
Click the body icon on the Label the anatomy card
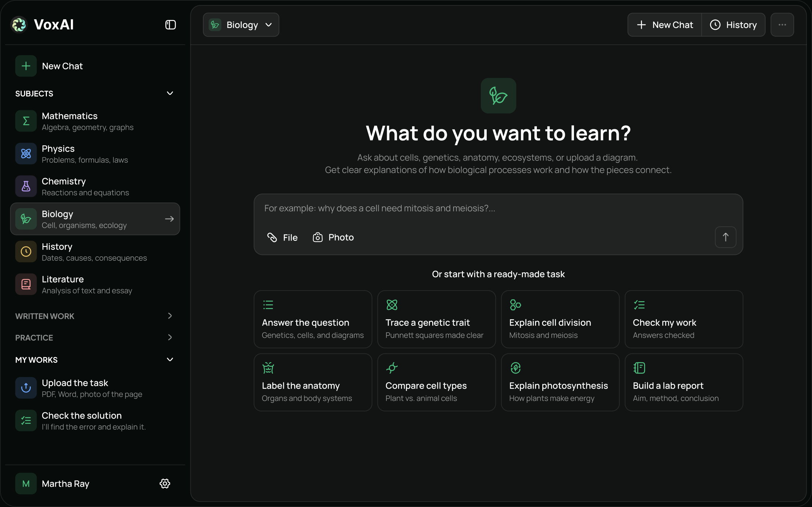point(268,368)
